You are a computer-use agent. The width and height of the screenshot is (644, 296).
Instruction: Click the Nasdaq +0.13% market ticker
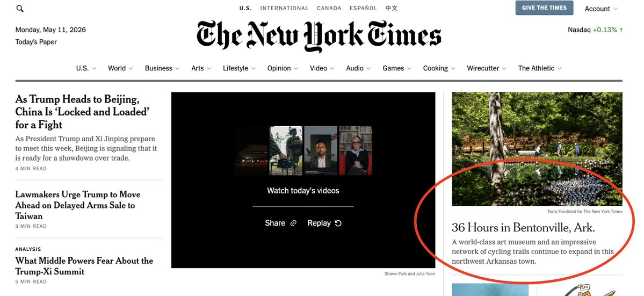click(595, 30)
